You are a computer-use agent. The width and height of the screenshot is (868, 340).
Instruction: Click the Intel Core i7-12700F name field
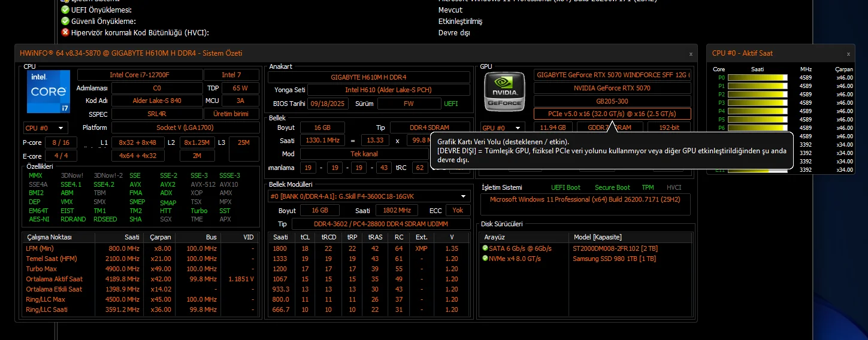[140, 75]
